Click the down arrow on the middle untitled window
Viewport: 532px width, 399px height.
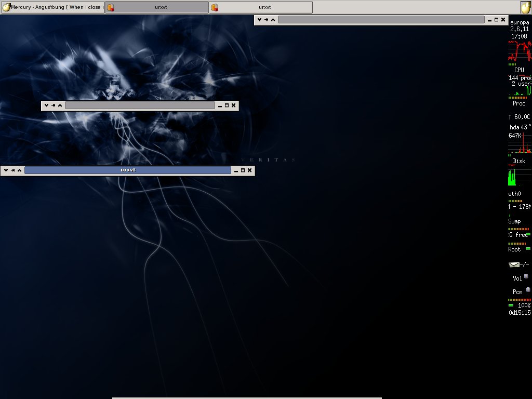coord(46,105)
